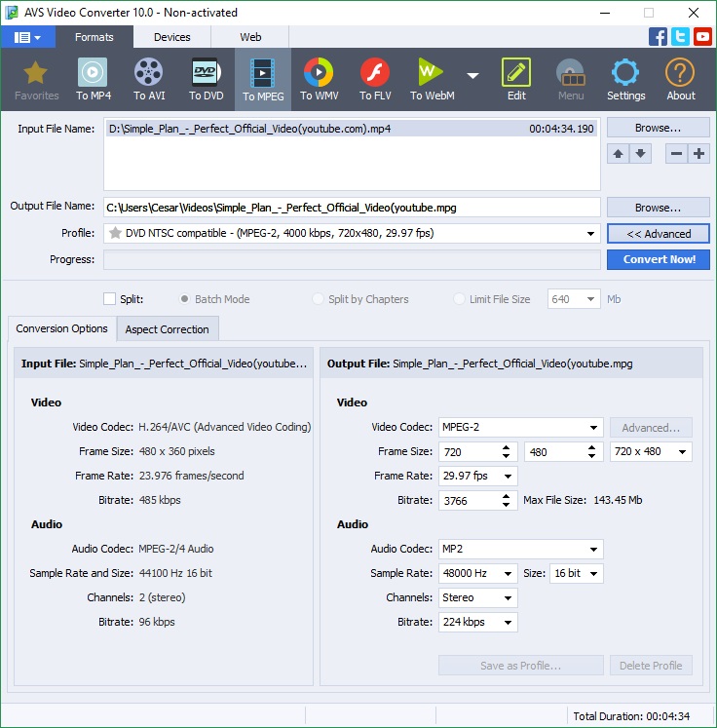The width and height of the screenshot is (717, 728).
Task: Click Total Duration 00:04:34 status text
Action: pyautogui.click(x=631, y=716)
